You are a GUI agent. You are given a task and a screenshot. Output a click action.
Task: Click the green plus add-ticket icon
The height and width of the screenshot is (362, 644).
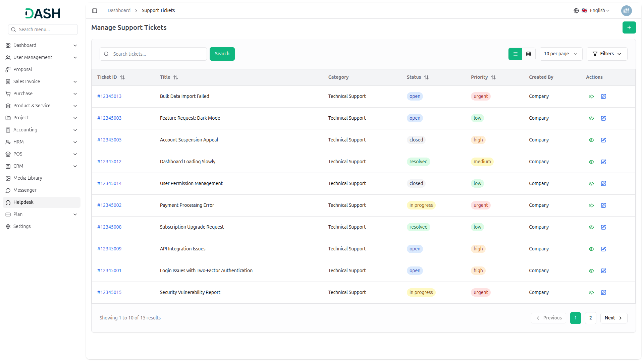click(x=629, y=27)
